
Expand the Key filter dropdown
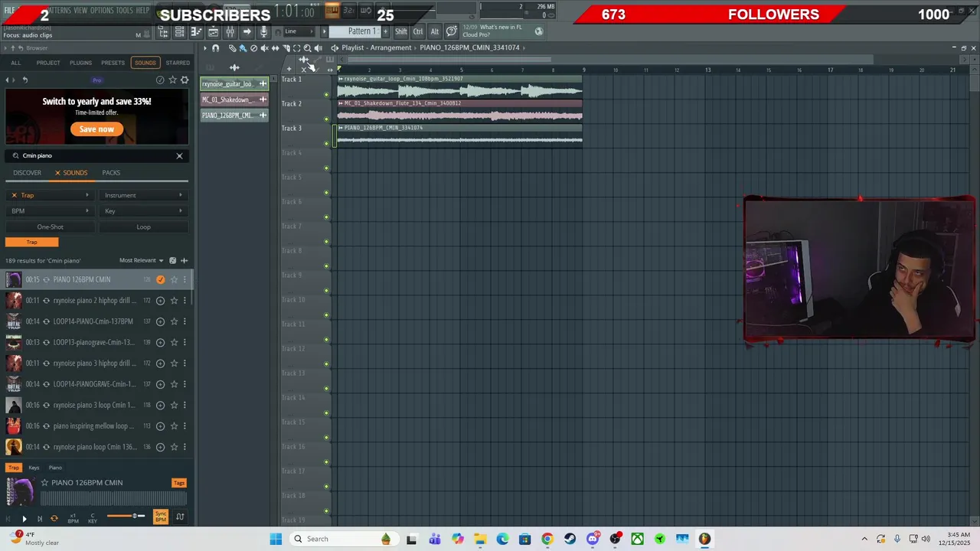coord(143,211)
